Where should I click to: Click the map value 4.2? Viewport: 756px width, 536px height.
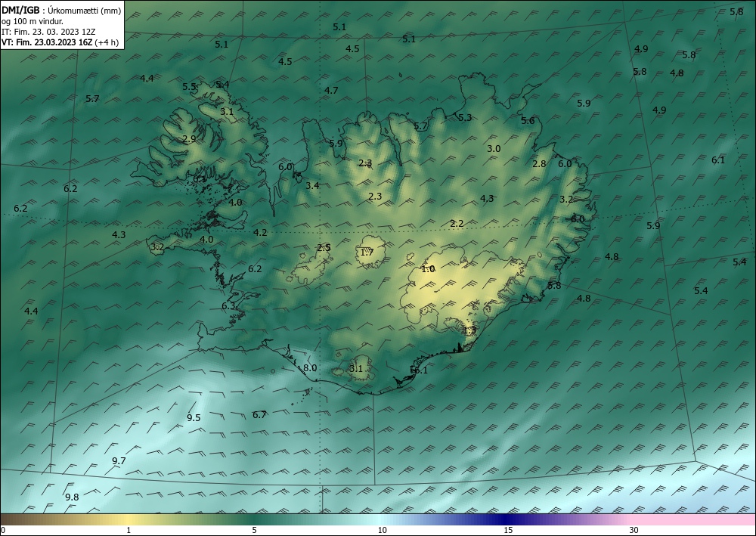[260, 232]
